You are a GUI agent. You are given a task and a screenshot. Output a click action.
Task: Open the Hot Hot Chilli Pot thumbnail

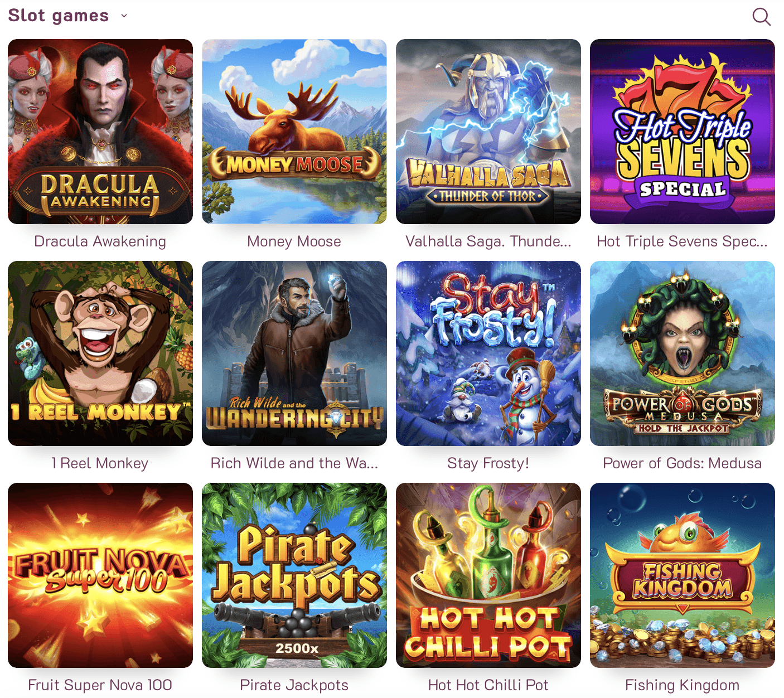[x=488, y=575]
